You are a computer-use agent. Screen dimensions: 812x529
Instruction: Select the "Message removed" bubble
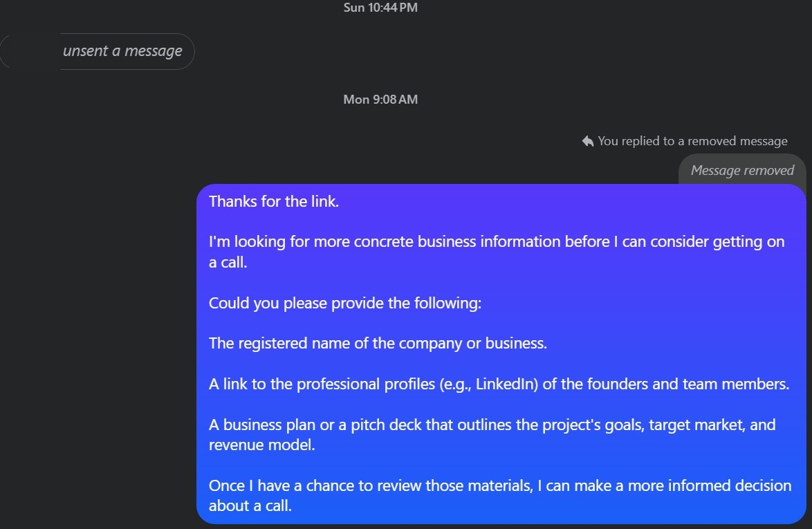tap(742, 170)
